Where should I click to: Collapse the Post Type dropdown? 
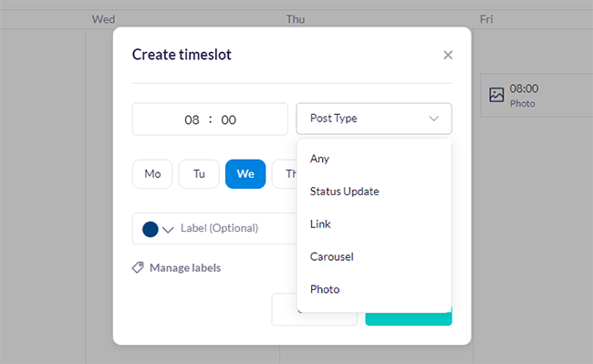(374, 119)
